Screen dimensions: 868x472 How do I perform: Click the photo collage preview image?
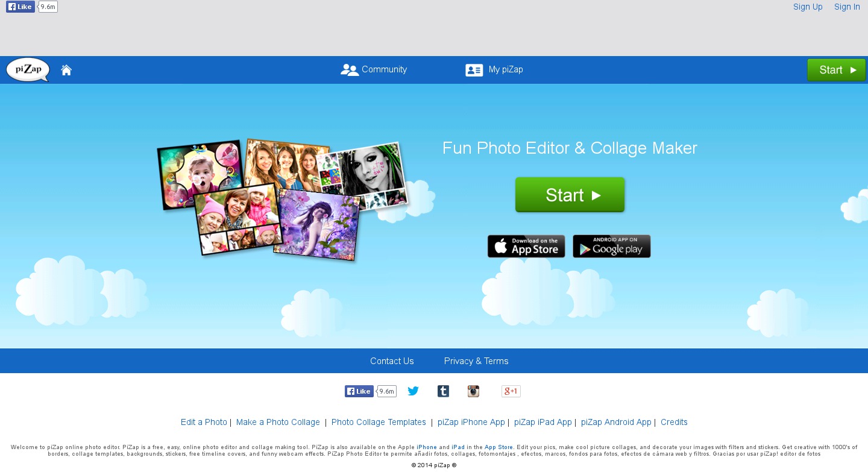(x=282, y=199)
